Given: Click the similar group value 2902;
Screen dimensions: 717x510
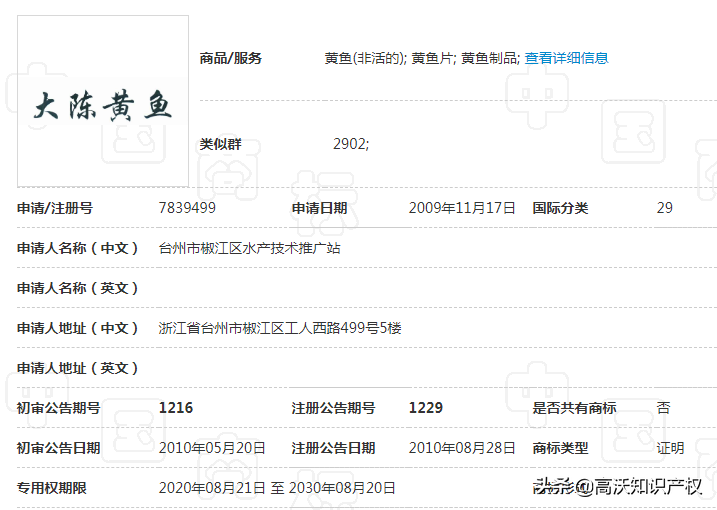Looking at the screenshot, I should click(351, 144).
